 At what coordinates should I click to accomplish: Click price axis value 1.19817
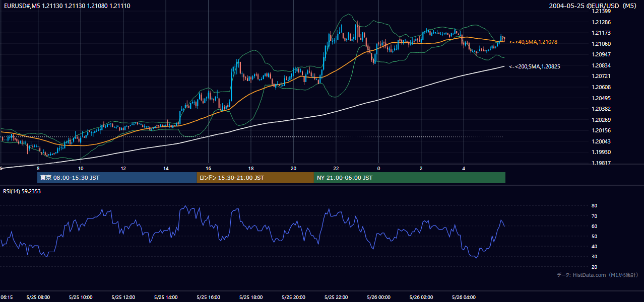(602, 163)
